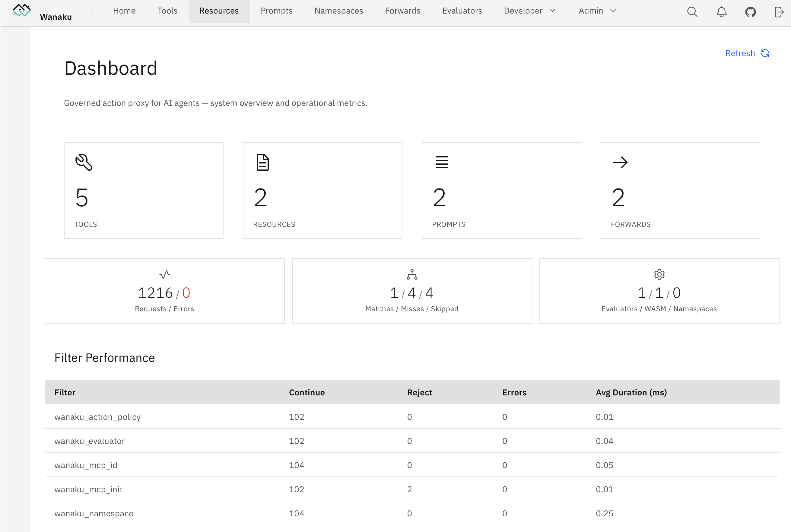Open the notifications bell icon
The height and width of the screenshot is (532, 791).
[x=721, y=12]
